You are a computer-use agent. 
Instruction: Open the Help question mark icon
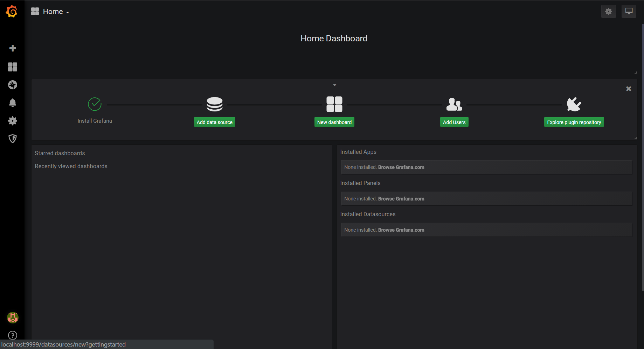pyautogui.click(x=13, y=335)
